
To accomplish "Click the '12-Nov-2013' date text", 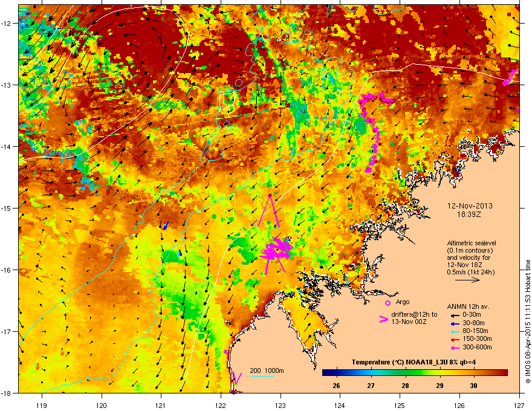I will pos(470,206).
